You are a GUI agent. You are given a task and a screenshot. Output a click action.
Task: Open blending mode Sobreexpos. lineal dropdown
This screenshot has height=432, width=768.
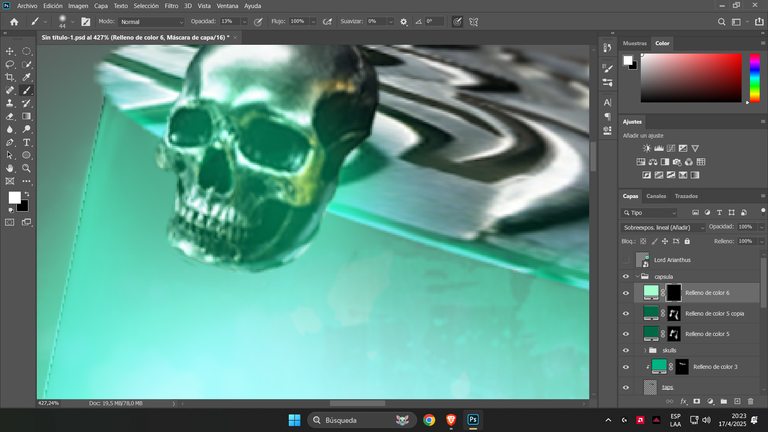[663, 227]
